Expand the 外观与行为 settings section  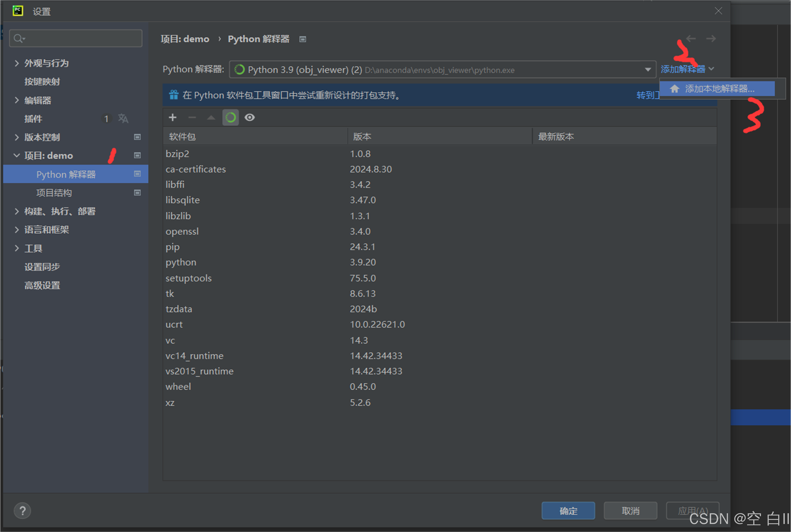(17, 63)
